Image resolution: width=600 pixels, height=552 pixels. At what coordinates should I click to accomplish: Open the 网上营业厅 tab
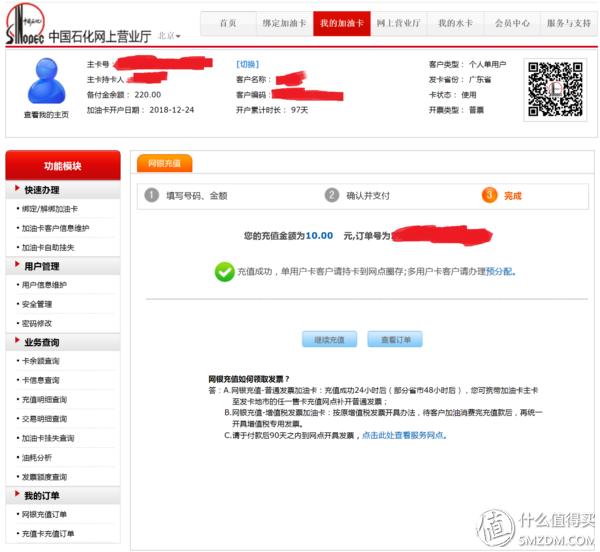(x=398, y=23)
